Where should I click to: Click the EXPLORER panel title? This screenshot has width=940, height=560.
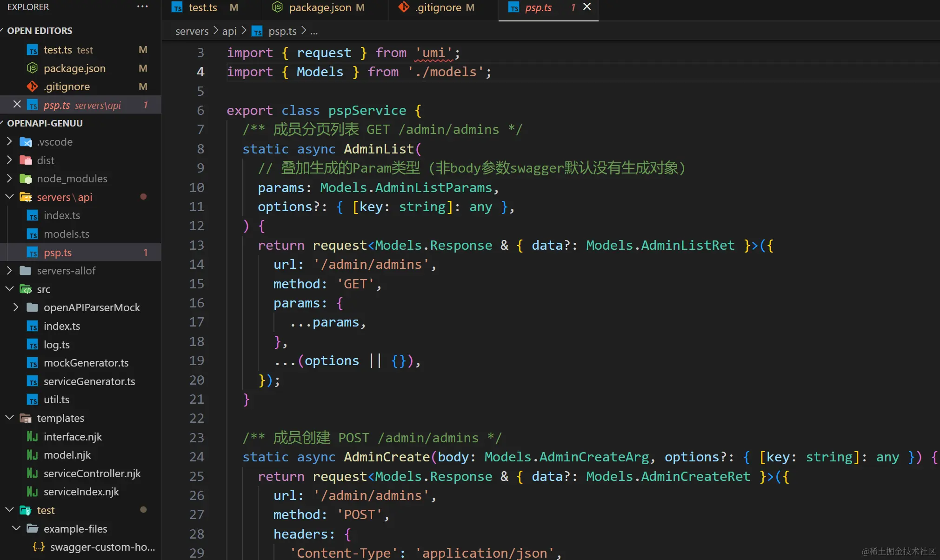point(28,7)
